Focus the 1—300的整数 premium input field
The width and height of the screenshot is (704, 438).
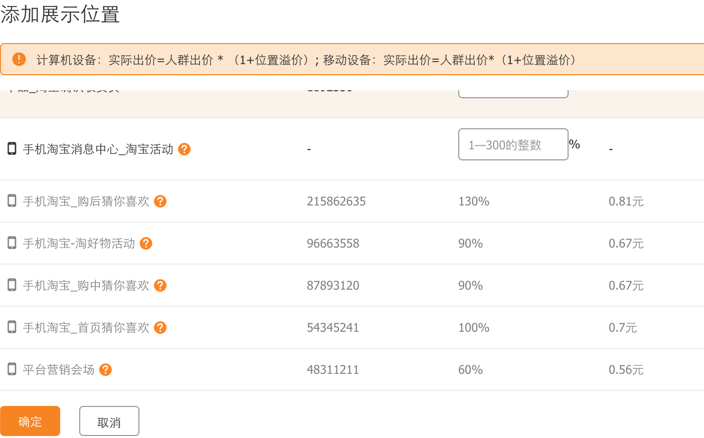pos(513,145)
